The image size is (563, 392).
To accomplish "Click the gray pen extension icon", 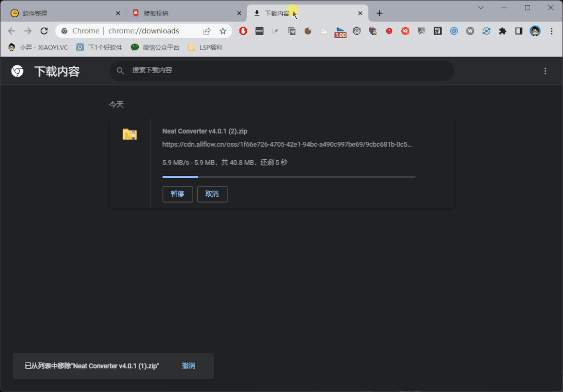I will pyautogui.click(x=275, y=31).
